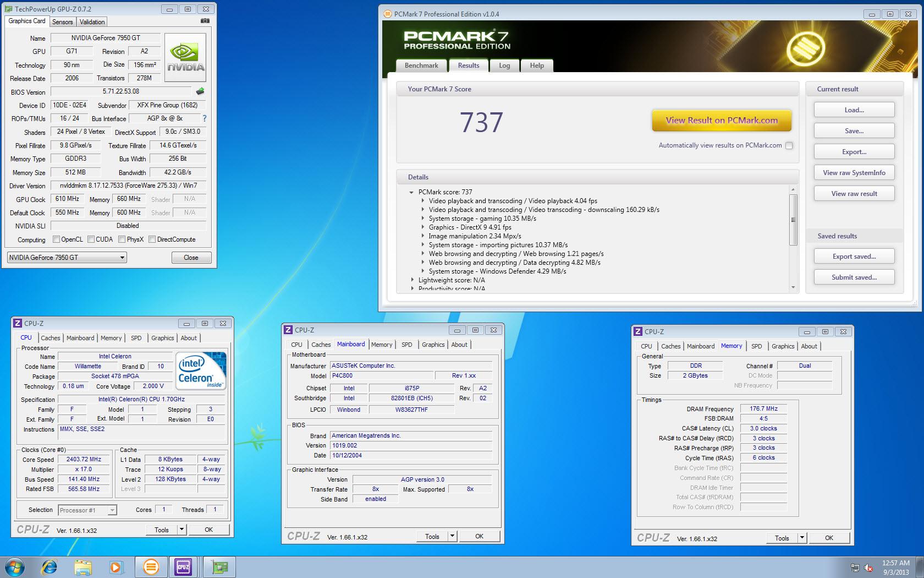Click OK in the CPU-Z Memory window
This screenshot has height=578, width=924.
pyautogui.click(x=829, y=538)
